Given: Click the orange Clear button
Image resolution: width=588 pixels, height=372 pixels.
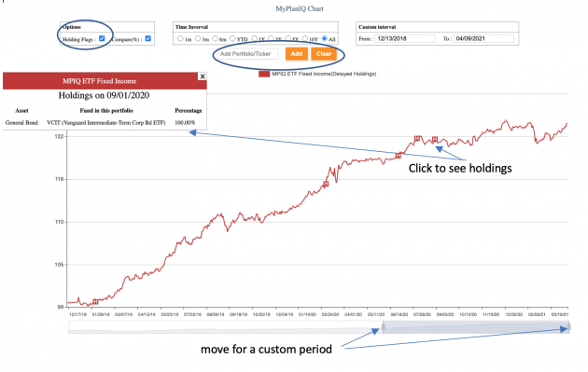Looking at the screenshot, I should point(324,54).
